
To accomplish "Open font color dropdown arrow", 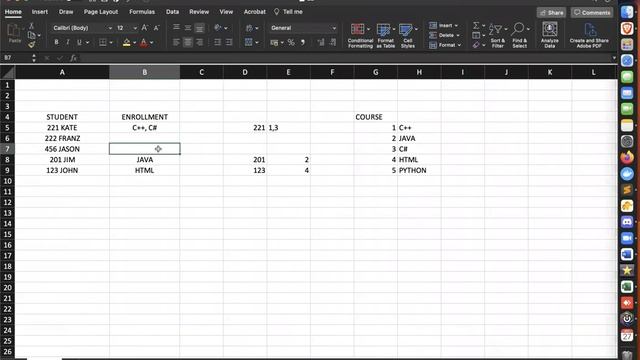I will [x=151, y=42].
